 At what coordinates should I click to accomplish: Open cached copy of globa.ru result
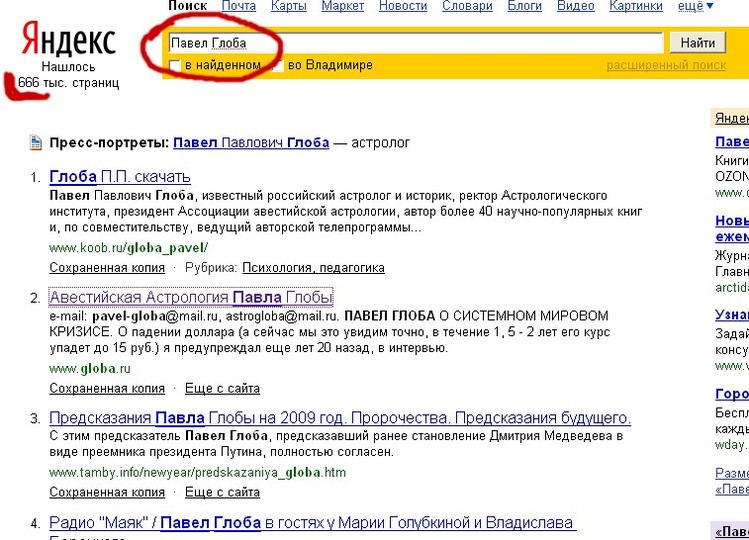click(107, 389)
